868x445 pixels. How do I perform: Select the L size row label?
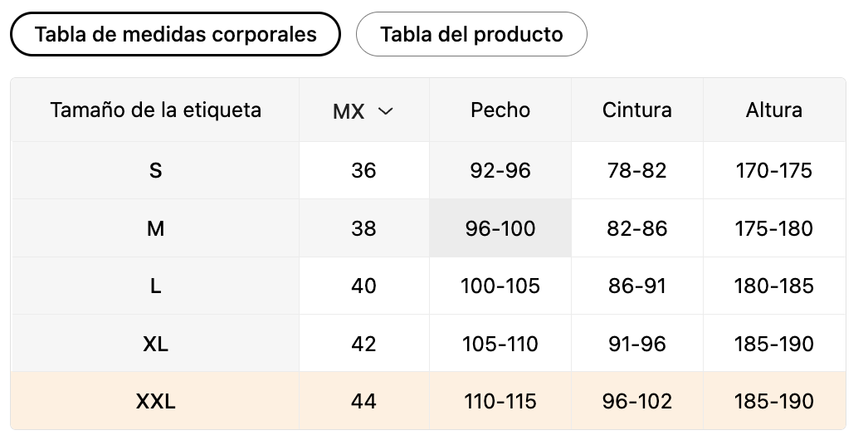point(155,286)
